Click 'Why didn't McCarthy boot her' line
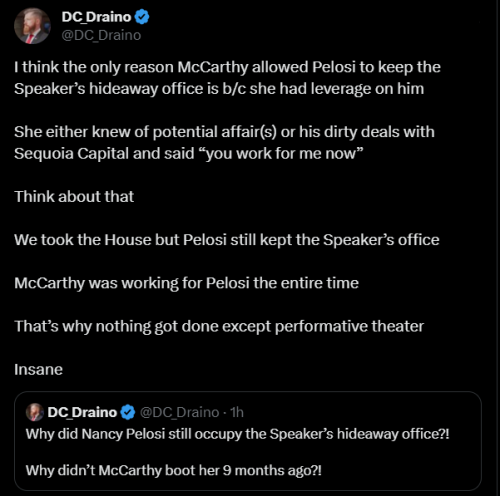 click(x=174, y=470)
